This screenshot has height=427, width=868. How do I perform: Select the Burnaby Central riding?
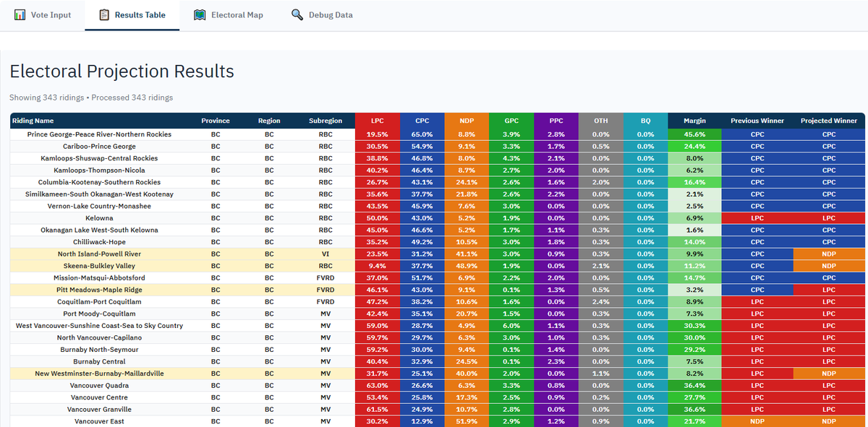(99, 361)
